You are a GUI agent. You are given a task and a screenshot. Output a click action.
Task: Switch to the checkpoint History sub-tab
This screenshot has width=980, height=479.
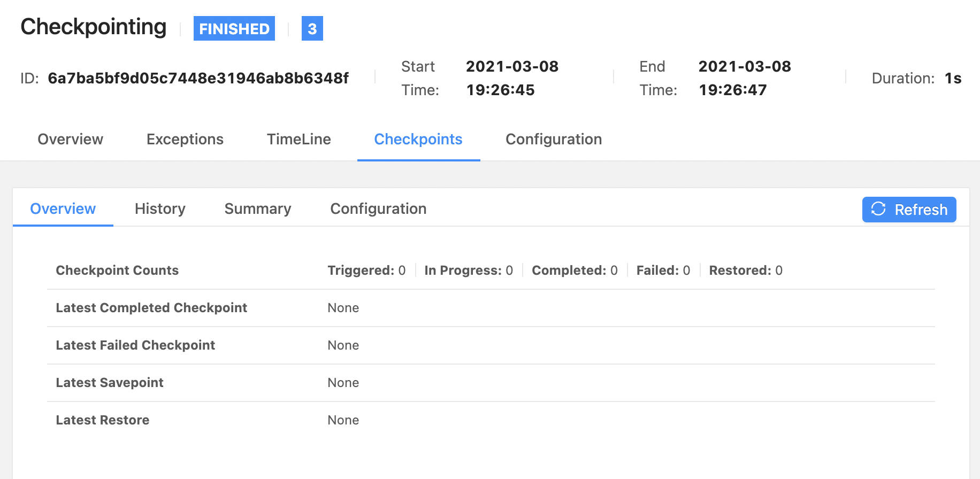coord(160,209)
